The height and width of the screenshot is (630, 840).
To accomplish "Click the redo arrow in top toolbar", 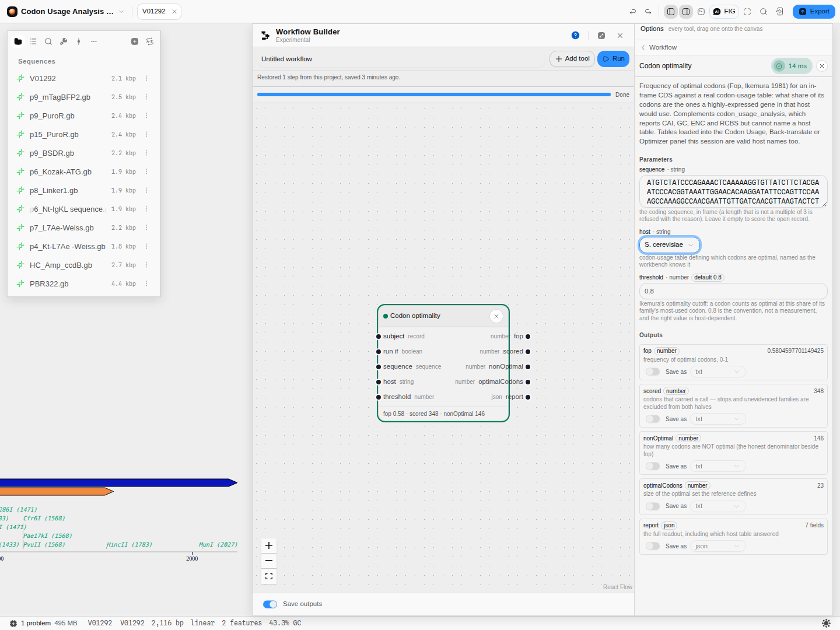I will tap(648, 12).
